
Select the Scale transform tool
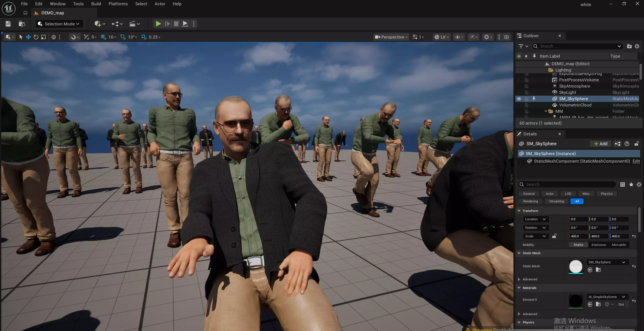tap(44, 37)
